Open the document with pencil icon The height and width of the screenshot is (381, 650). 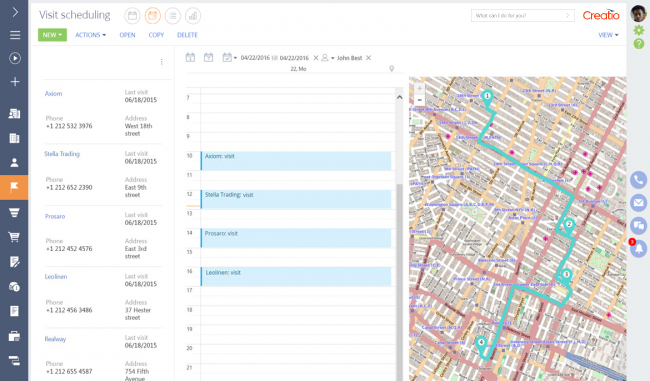pyautogui.click(x=15, y=262)
